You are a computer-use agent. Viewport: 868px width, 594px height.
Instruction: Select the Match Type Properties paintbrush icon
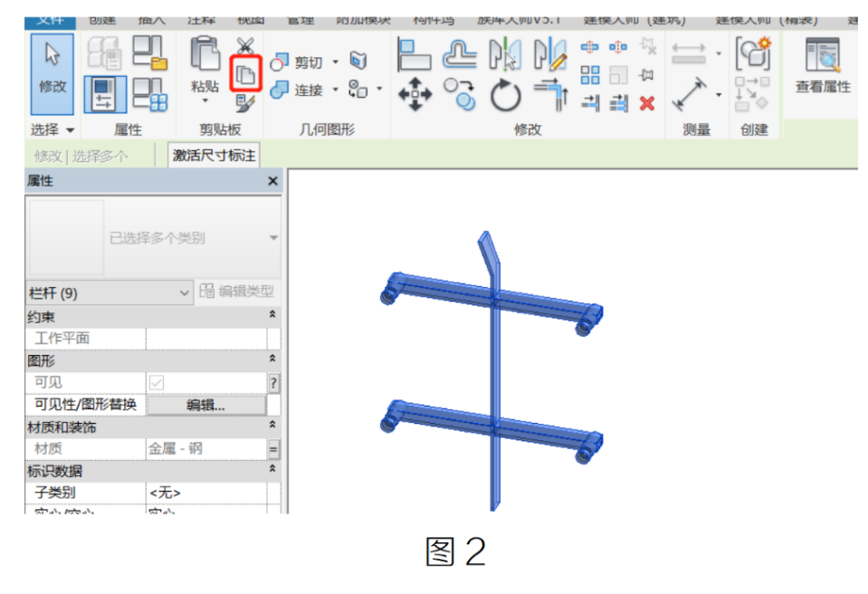pos(244,102)
